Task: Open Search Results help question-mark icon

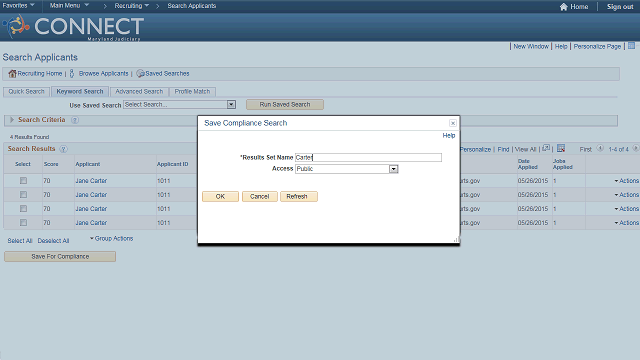Action: (63, 149)
